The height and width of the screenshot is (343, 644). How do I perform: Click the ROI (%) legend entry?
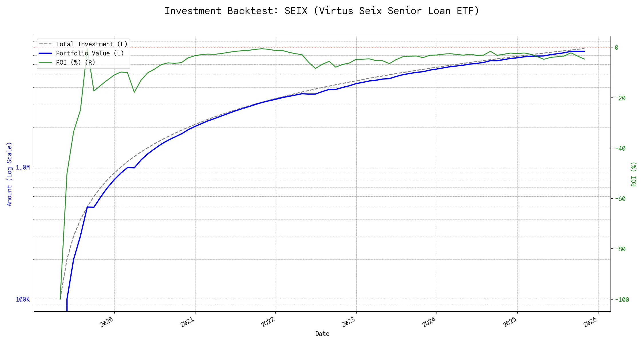[76, 63]
